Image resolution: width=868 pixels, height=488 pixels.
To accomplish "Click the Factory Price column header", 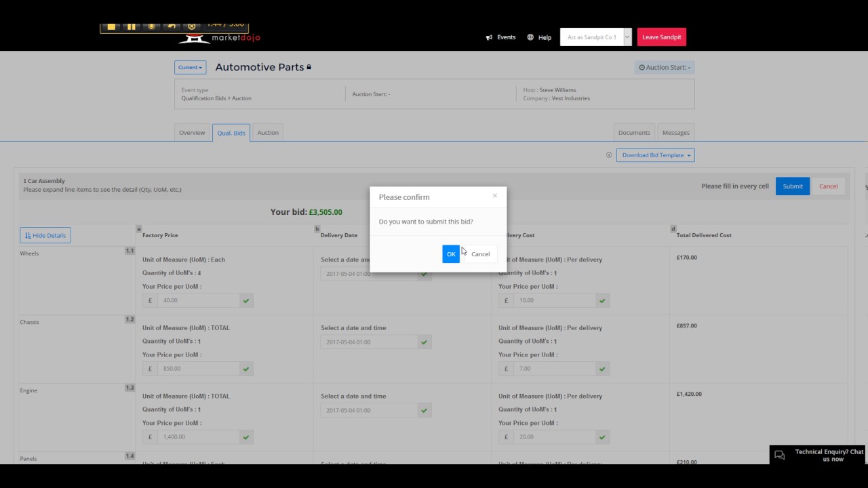I will (160, 235).
